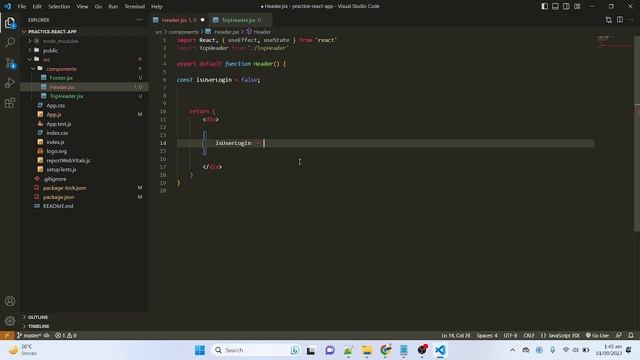Click the Windows Start button
The image size is (640, 360).
pyautogui.click(x=200, y=350)
